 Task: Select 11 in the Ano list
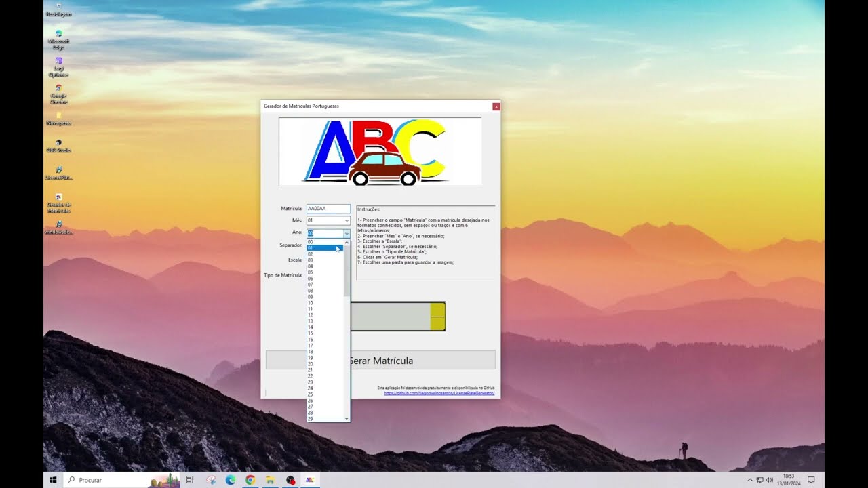point(325,309)
